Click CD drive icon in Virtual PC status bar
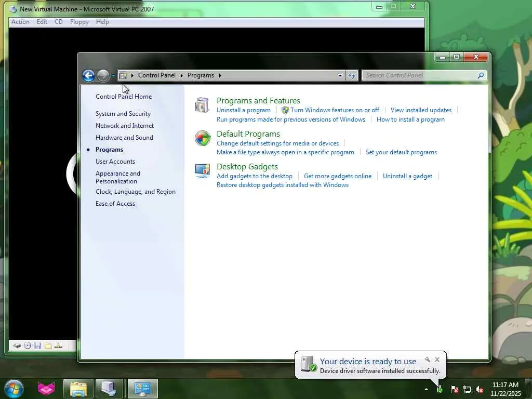The width and height of the screenshot is (532, 399). [28, 345]
